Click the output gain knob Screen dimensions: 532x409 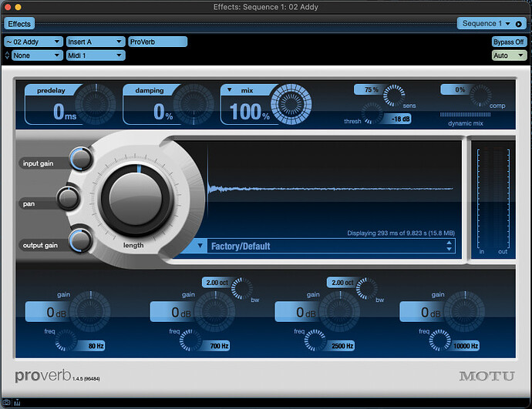tap(81, 240)
